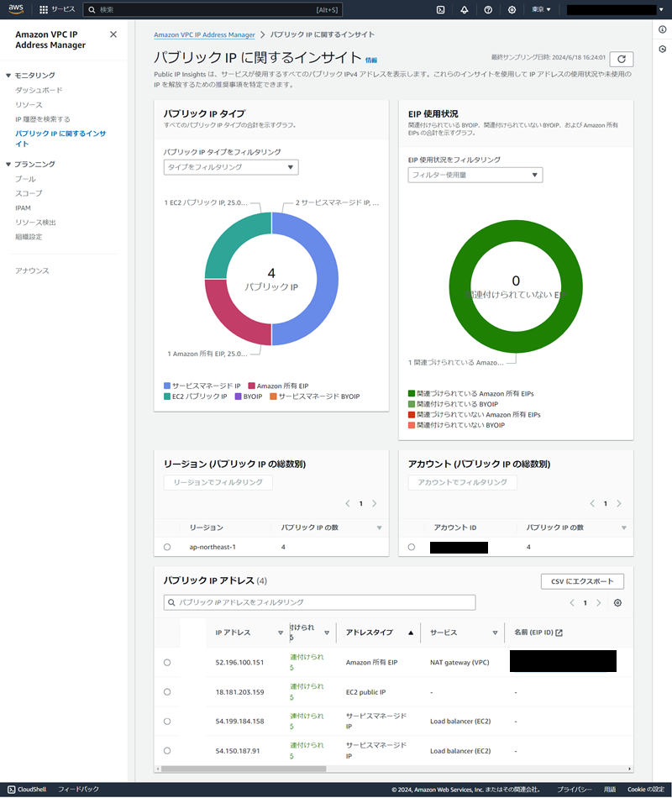Open フィードバック in the footer
672x798 pixels.
[78, 790]
